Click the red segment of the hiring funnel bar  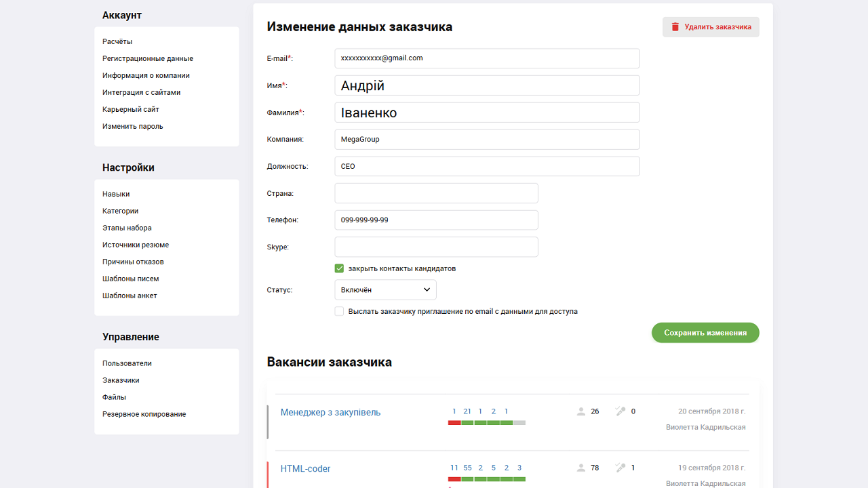tap(454, 422)
